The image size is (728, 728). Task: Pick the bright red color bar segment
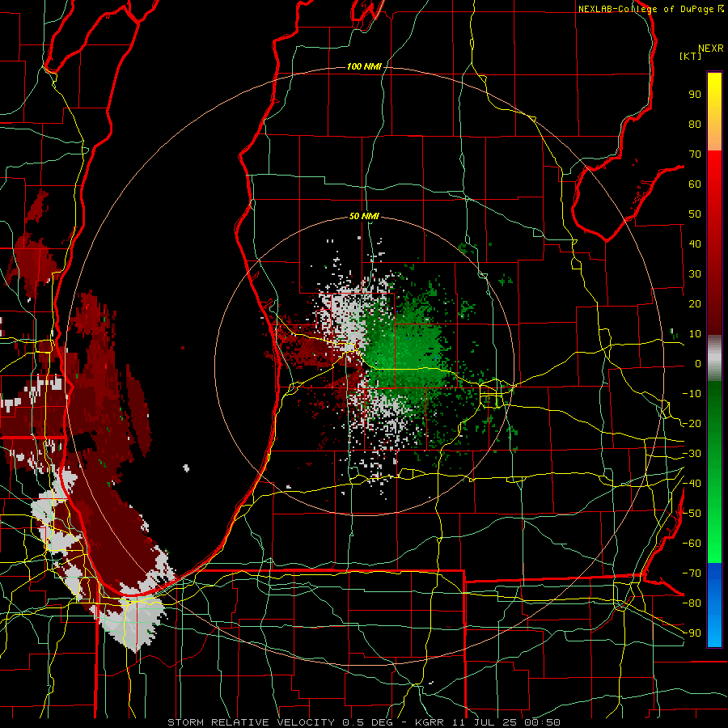point(714,181)
